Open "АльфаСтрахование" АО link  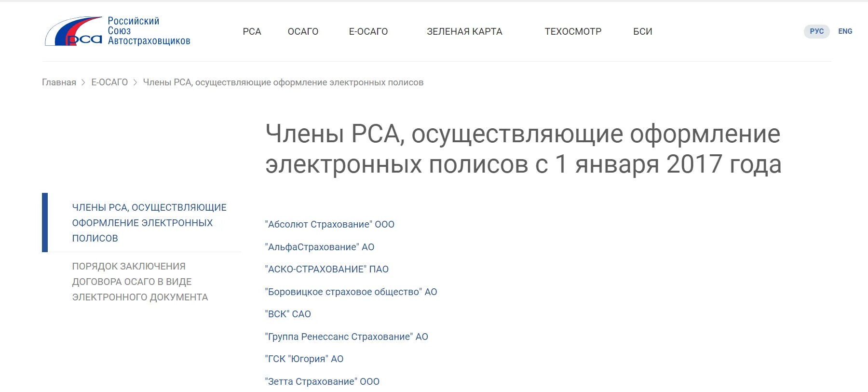320,247
